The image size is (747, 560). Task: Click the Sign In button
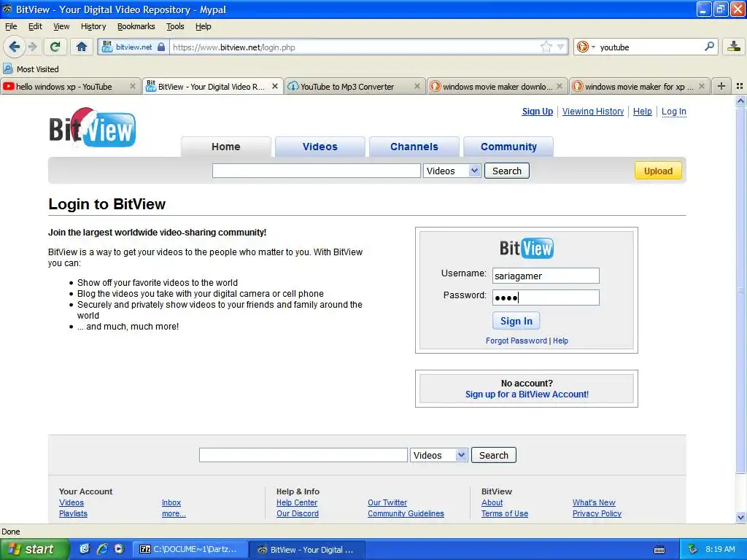coord(516,321)
